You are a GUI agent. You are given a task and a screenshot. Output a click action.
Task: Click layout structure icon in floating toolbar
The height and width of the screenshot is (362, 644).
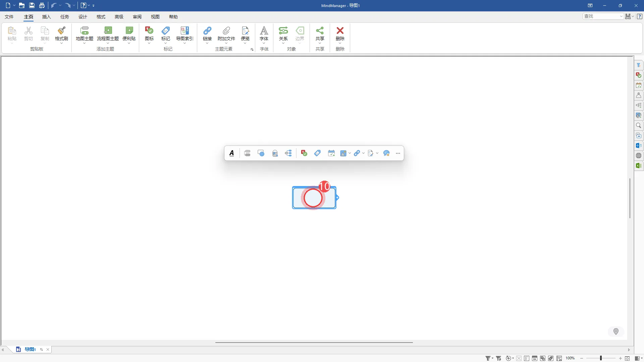[x=288, y=153]
